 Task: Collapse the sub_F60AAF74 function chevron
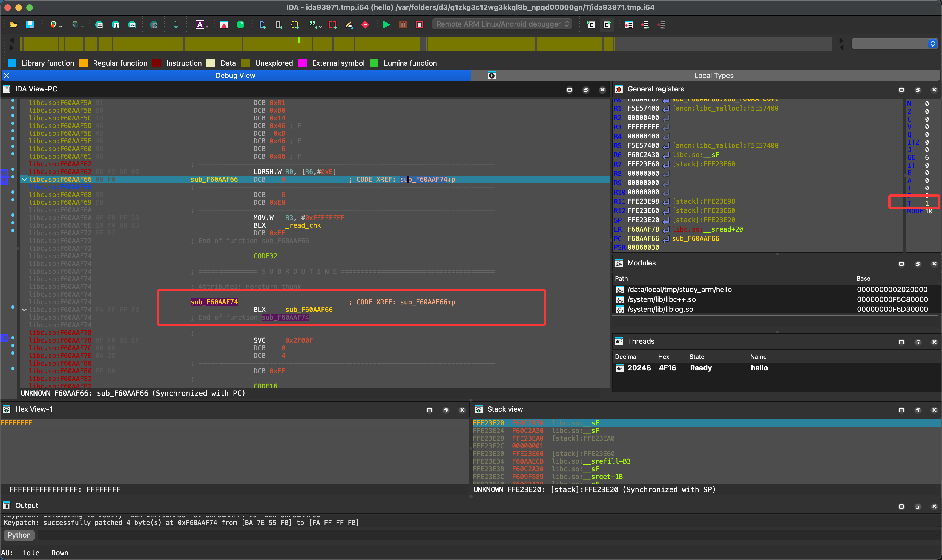(25, 310)
